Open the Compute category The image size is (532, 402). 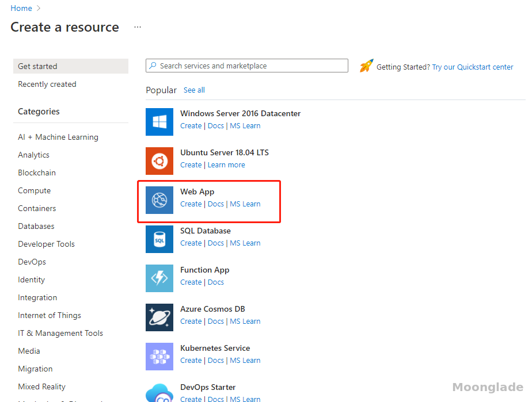(35, 190)
